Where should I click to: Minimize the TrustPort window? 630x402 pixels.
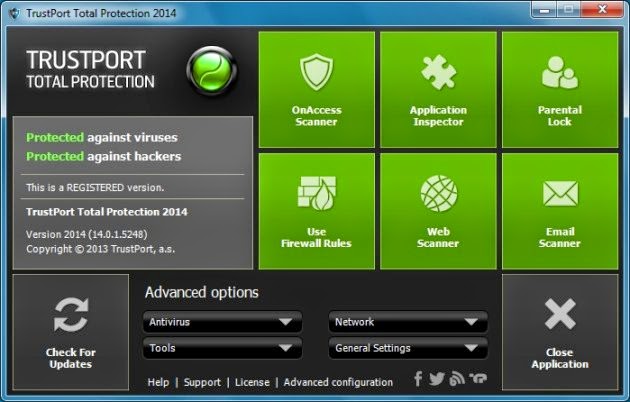544,10
